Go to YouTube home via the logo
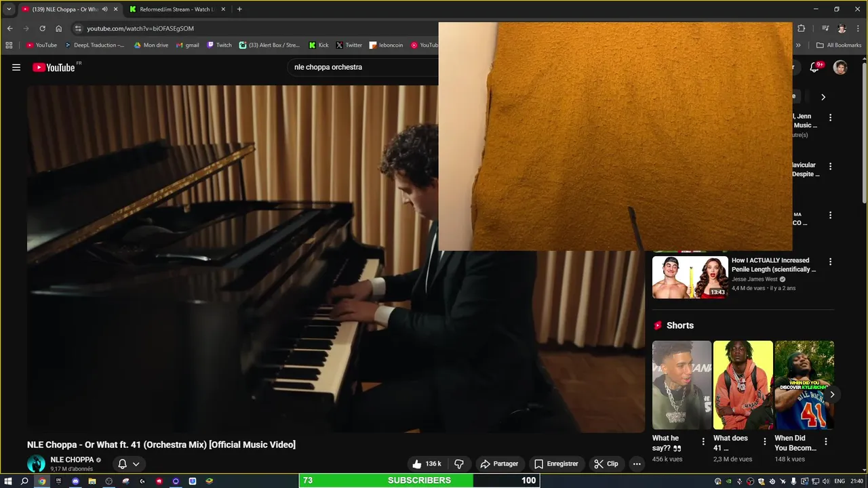 click(x=54, y=67)
